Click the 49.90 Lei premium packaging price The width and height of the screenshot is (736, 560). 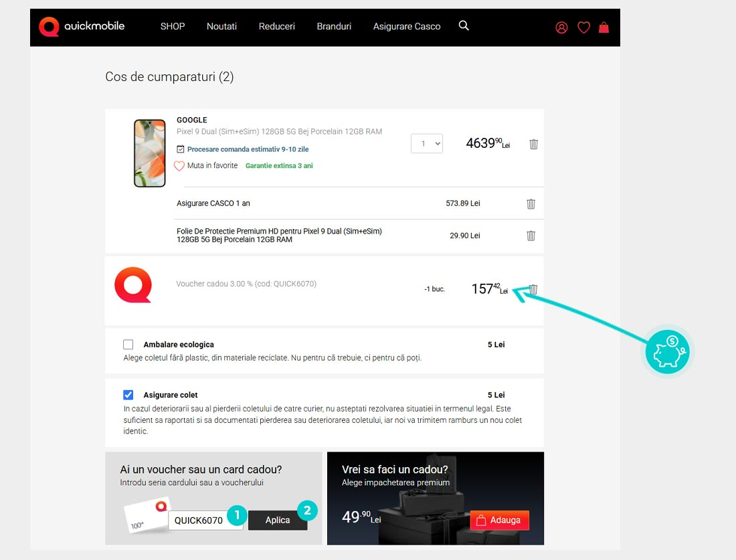(x=361, y=517)
